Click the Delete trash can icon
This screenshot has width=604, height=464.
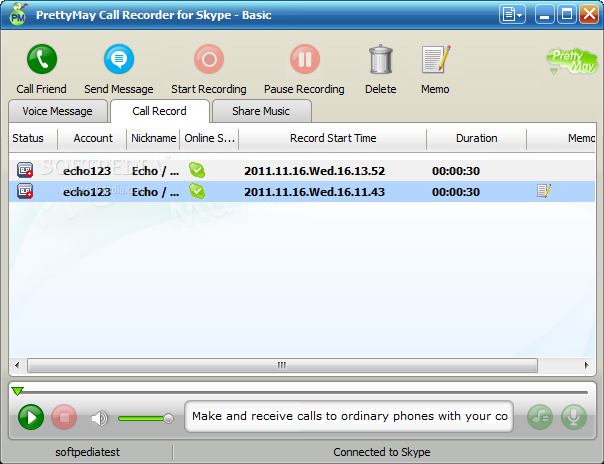[x=381, y=59]
